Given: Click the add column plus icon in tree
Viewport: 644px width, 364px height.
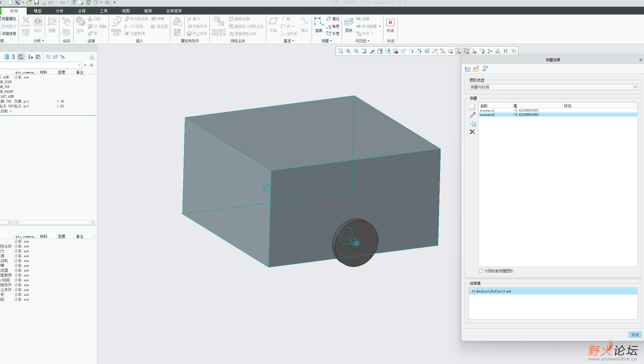Looking at the screenshot, I should click(91, 65).
